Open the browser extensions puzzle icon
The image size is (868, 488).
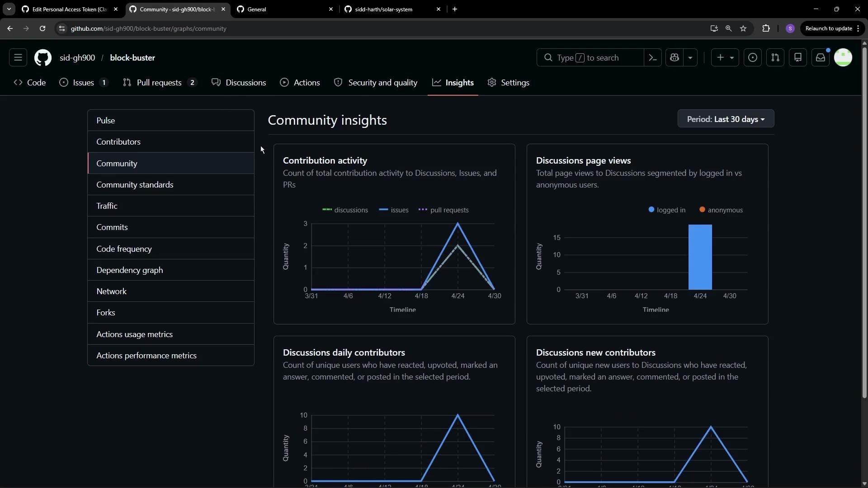766,28
